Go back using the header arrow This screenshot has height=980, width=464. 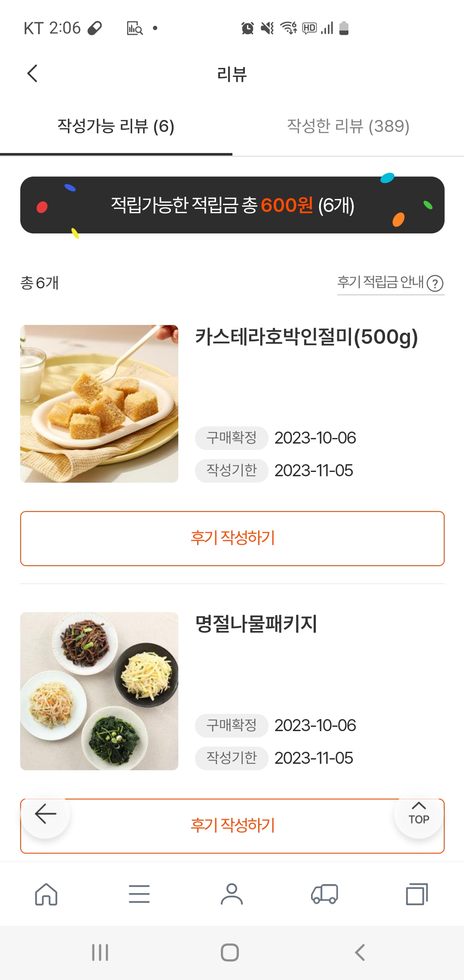click(x=32, y=73)
